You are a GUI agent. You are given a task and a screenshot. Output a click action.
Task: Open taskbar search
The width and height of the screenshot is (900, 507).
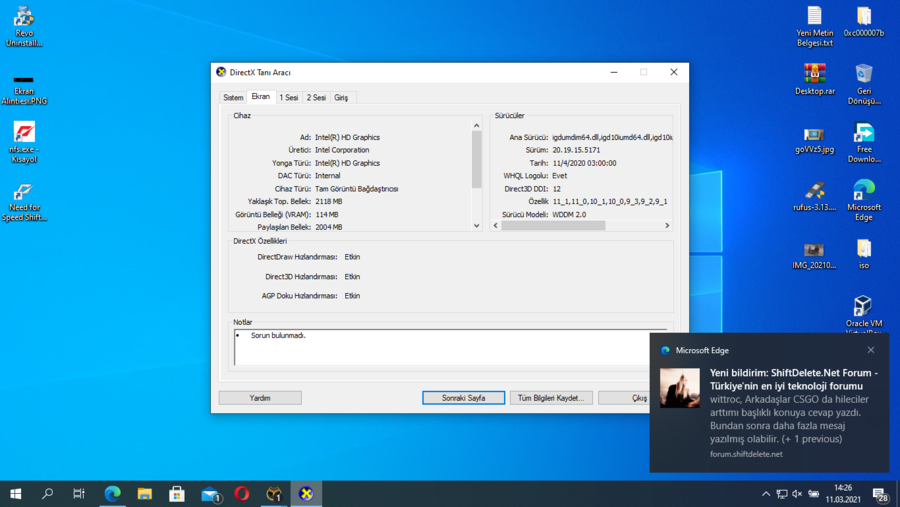click(47, 494)
